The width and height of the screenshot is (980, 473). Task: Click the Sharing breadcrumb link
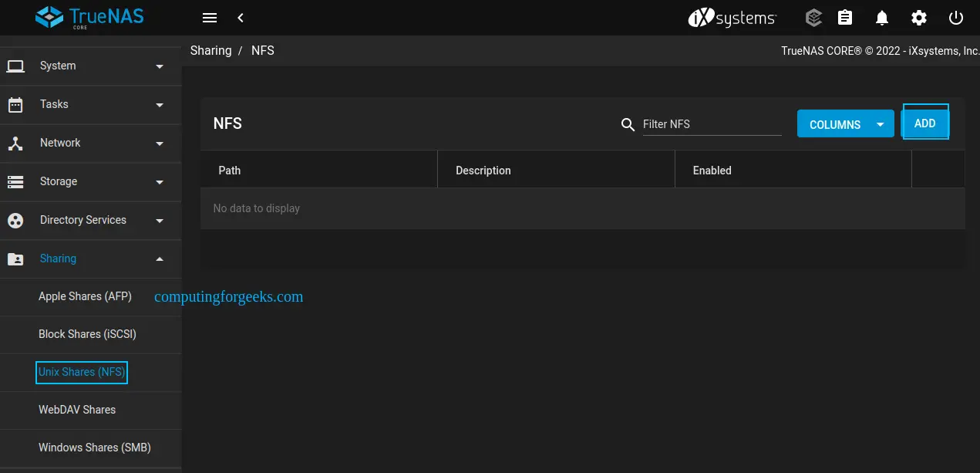pyautogui.click(x=210, y=50)
